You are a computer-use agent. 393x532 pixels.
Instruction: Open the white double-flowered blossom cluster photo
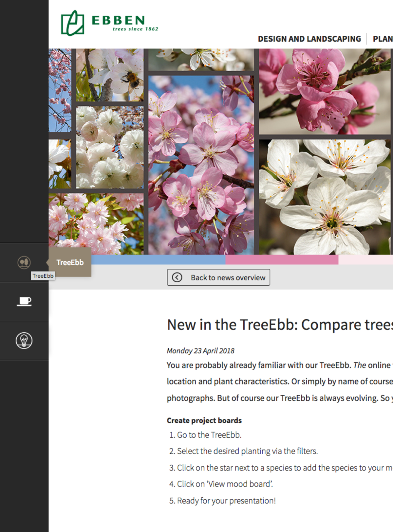pyautogui.click(x=110, y=147)
